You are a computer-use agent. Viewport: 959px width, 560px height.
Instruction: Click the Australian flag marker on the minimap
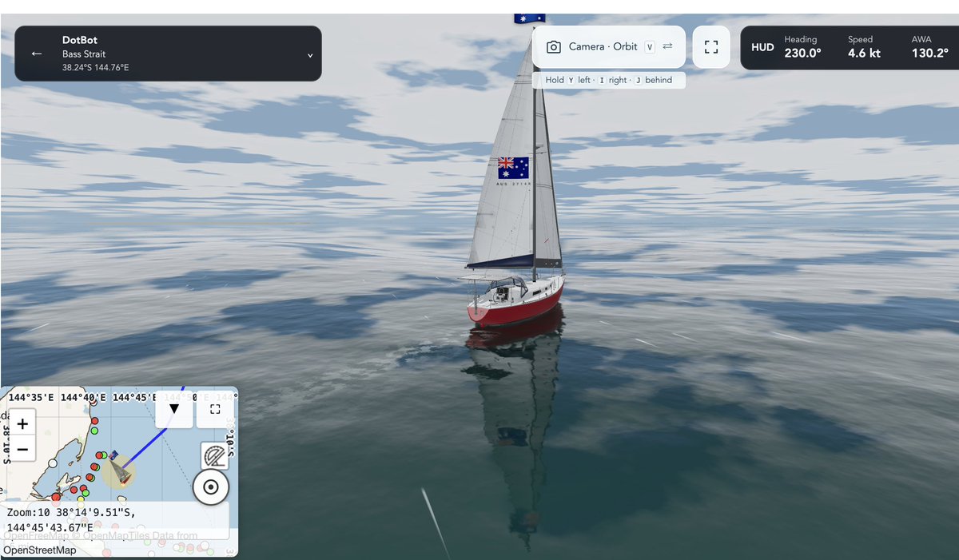tap(114, 455)
